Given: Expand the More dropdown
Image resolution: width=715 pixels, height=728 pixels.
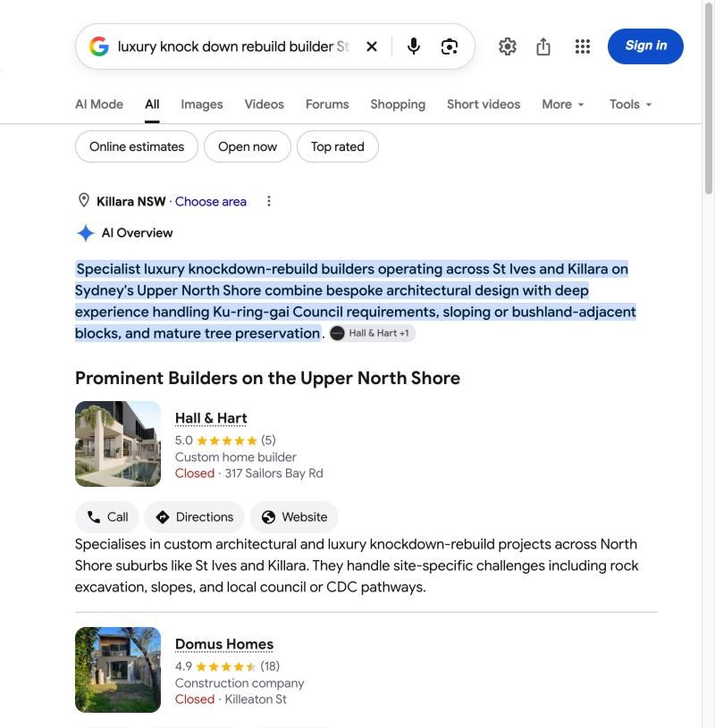Looking at the screenshot, I should click(562, 104).
